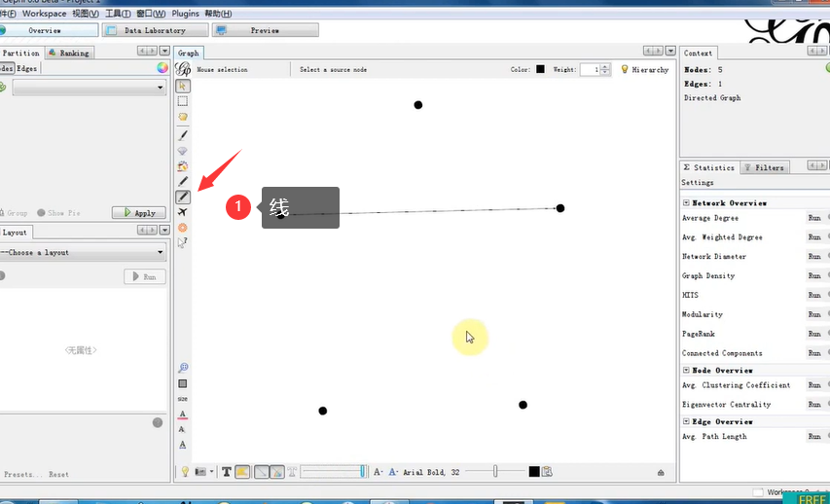Open the label Attributes configuration icon
The height and width of the screenshot is (504, 830).
(x=548, y=471)
